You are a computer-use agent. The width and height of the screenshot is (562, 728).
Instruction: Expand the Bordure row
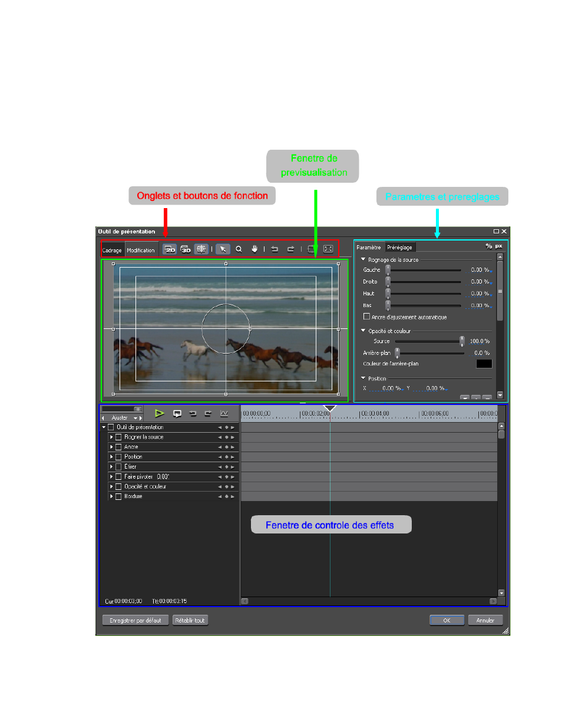point(111,496)
